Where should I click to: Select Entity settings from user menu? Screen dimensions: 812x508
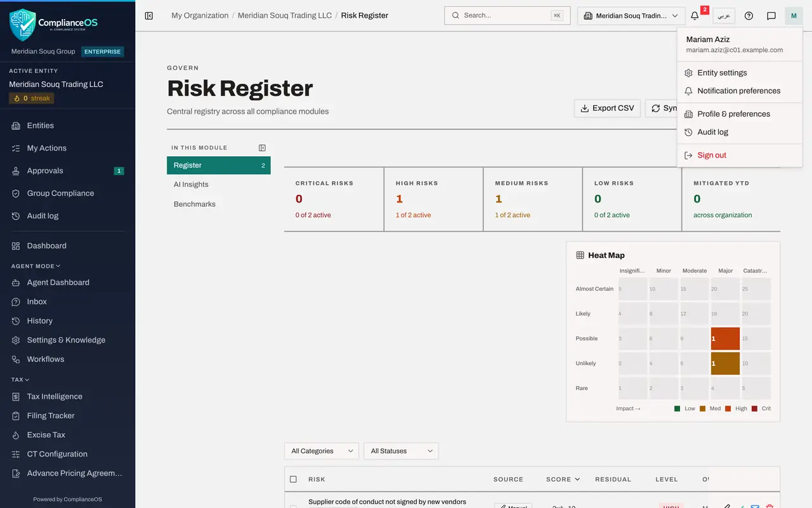coord(740,73)
